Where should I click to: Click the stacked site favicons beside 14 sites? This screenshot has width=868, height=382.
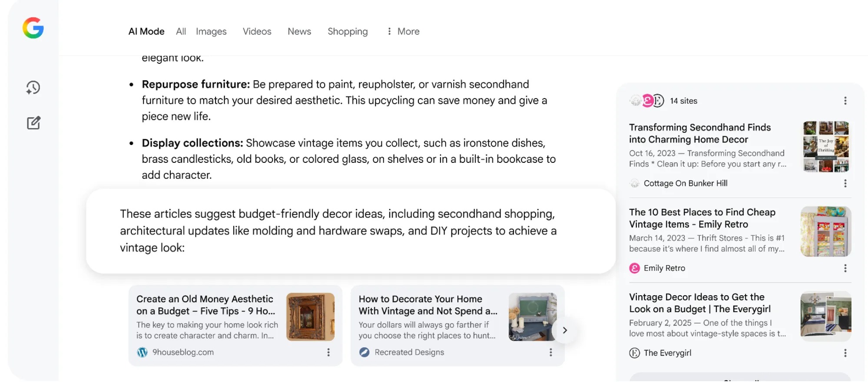pos(646,101)
